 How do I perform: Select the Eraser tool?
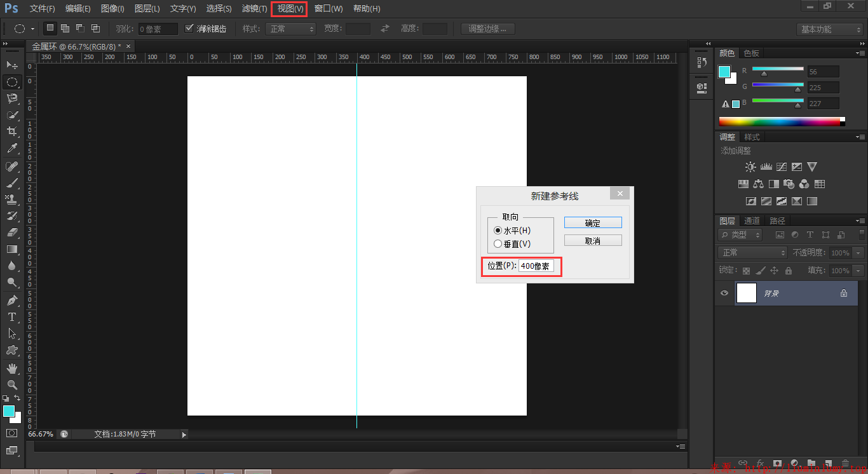click(12, 233)
